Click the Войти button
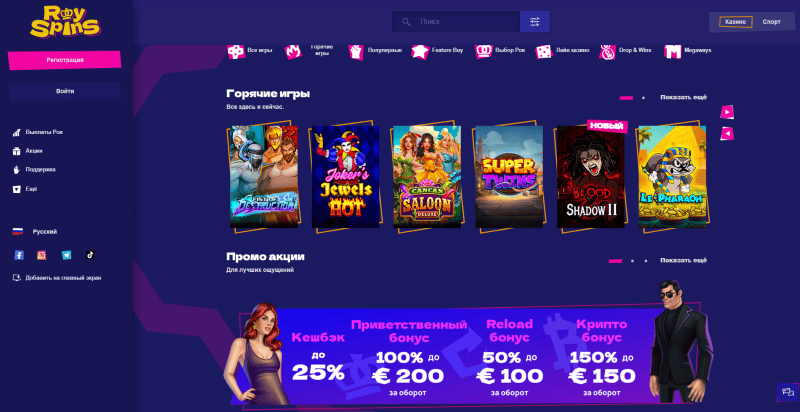Screen dimensions: 800x412 [65, 91]
